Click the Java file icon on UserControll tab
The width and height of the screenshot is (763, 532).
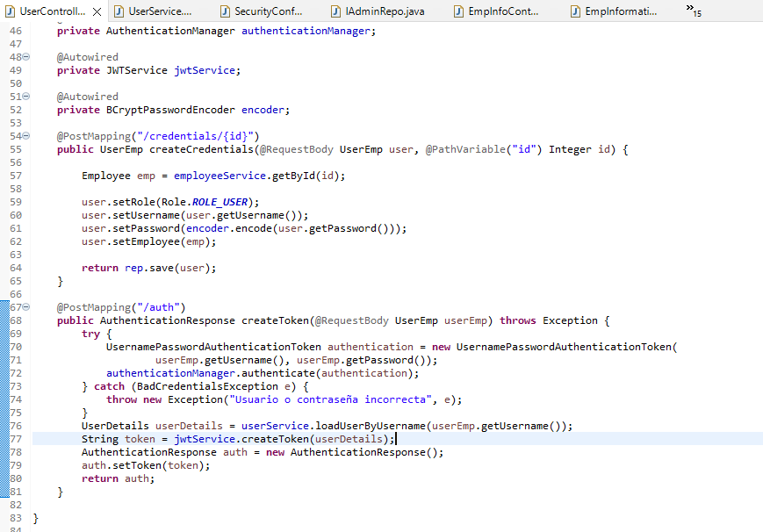[10, 12]
